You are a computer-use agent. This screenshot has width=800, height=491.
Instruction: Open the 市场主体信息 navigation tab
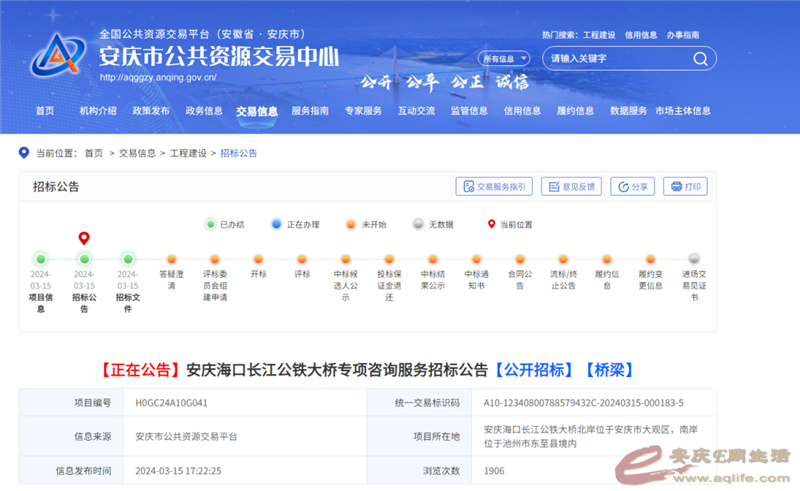pyautogui.click(x=683, y=111)
